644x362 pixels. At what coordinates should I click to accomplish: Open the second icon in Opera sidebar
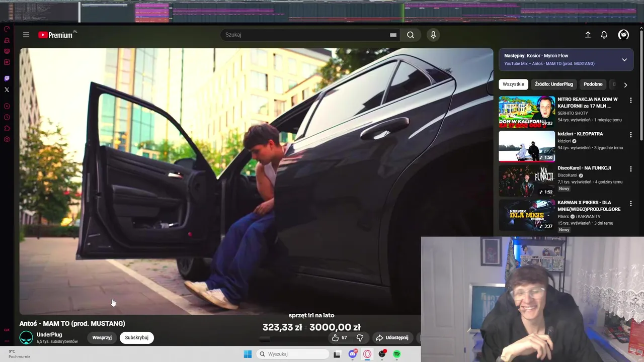click(7, 40)
